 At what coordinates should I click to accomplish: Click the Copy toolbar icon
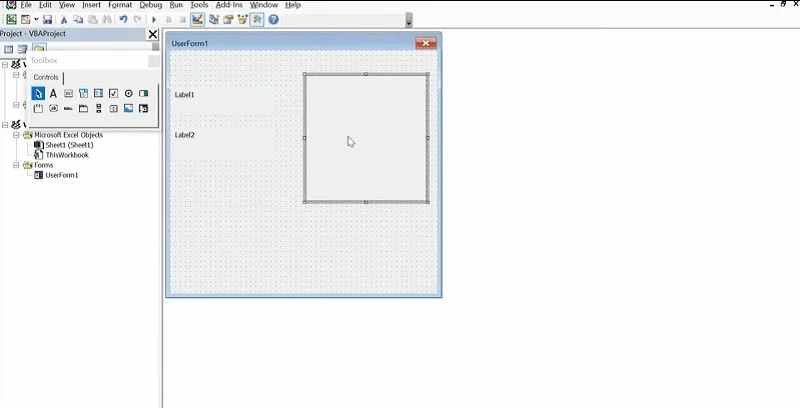pos(78,19)
